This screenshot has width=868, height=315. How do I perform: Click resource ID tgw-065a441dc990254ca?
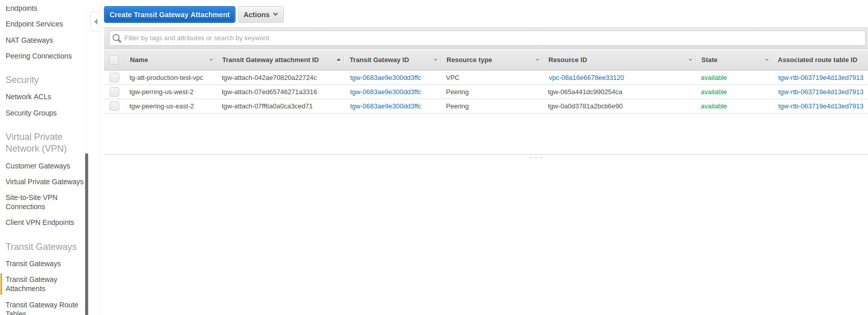pos(585,92)
